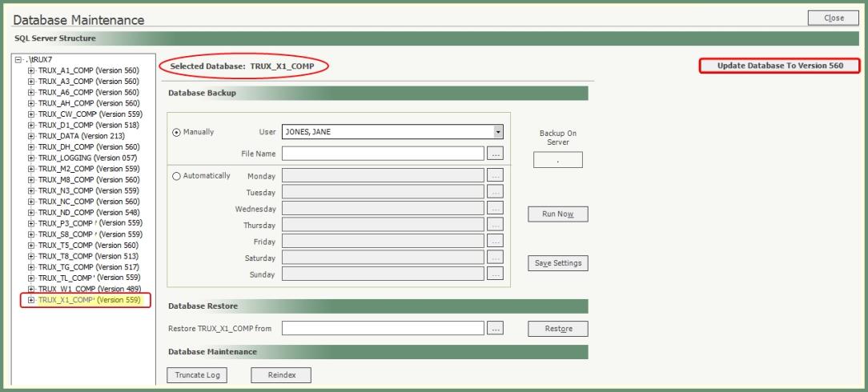The height and width of the screenshot is (392, 868).
Task: Click Update Database To Version 560
Action: (x=779, y=66)
